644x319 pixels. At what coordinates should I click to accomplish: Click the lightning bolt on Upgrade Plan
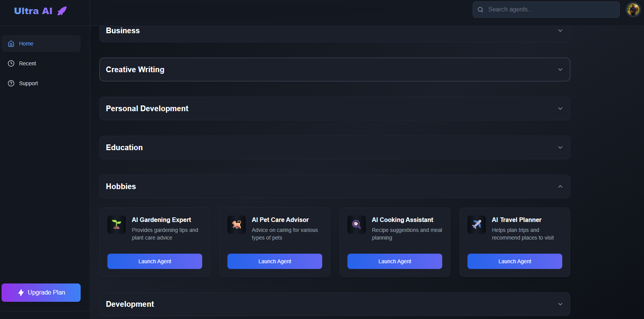pos(21,293)
